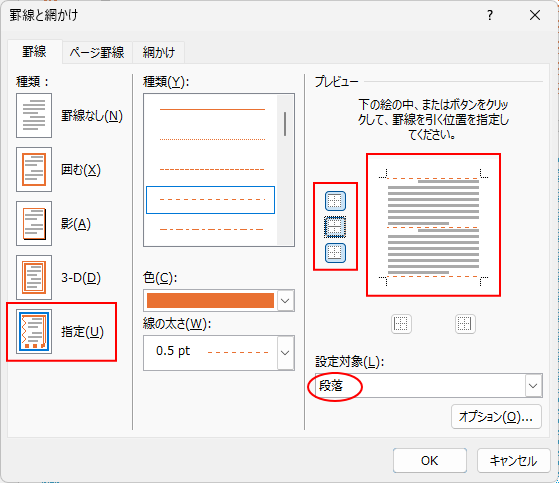Toggle the inside horizontal border button
This screenshot has height=483, width=559.
click(x=335, y=227)
